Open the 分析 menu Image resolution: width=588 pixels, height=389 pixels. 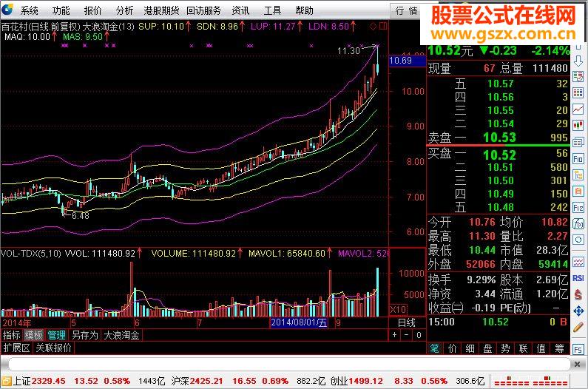(x=124, y=10)
